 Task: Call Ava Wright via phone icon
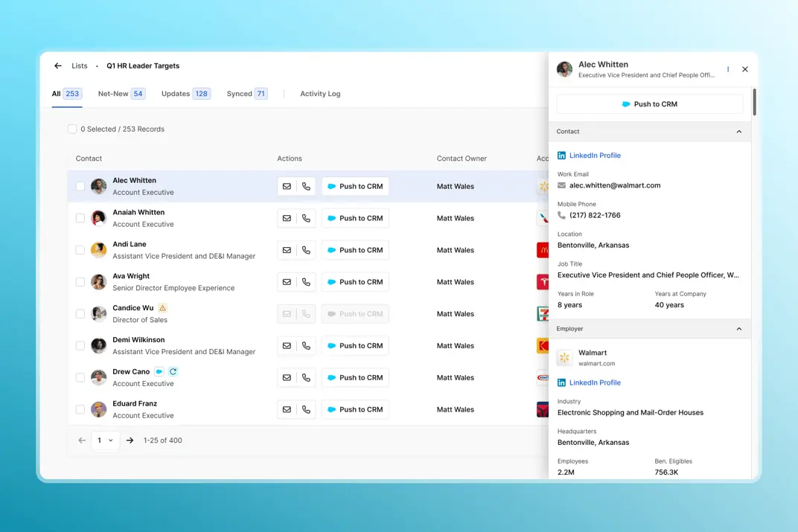click(x=306, y=282)
